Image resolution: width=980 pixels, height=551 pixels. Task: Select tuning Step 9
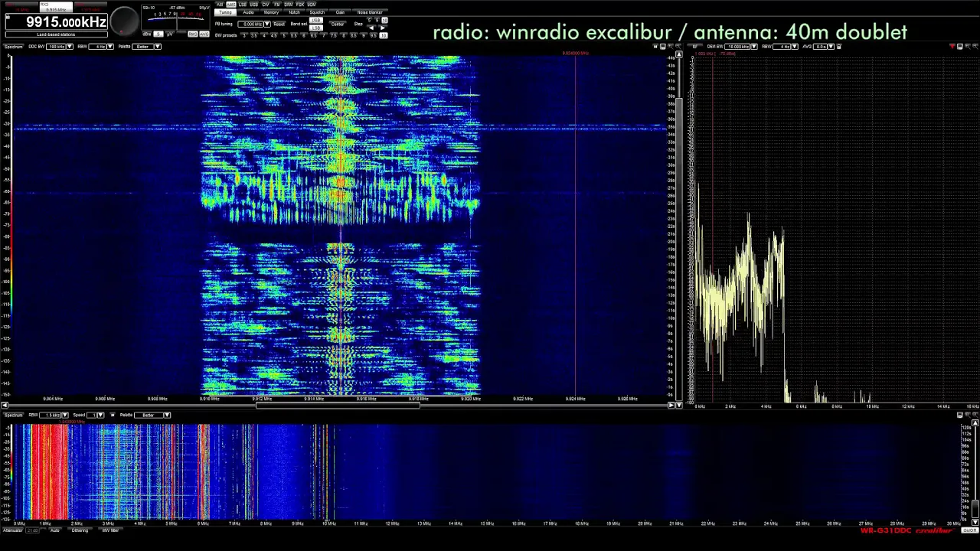pos(377,20)
